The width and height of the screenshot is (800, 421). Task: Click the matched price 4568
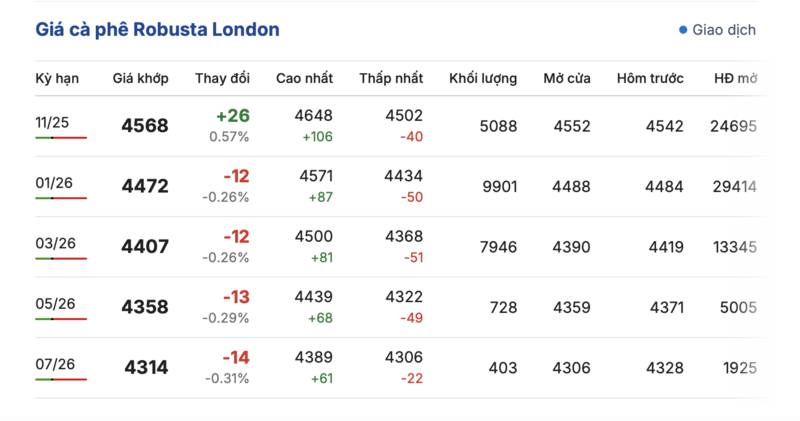click(145, 126)
